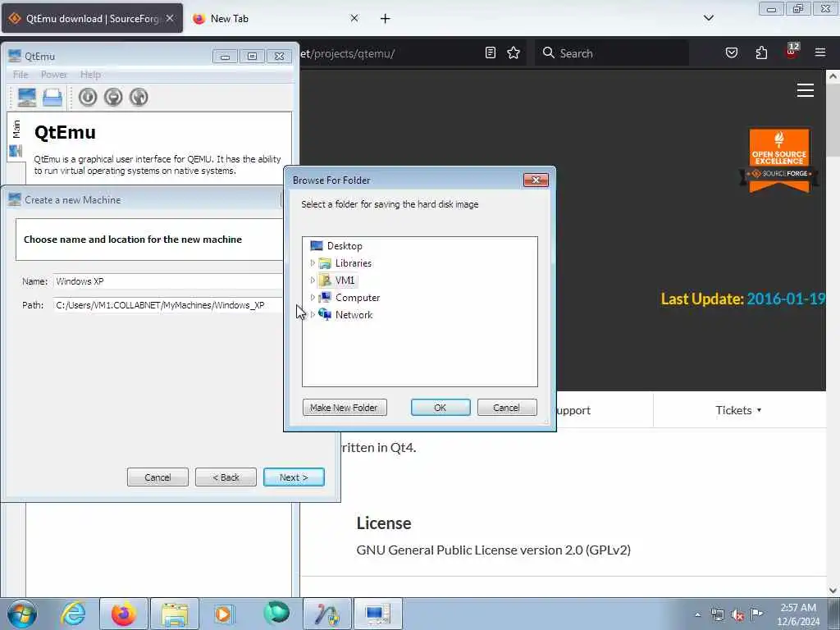Image resolution: width=840 pixels, height=630 pixels.
Task: Expand the Network tree node
Action: [313, 314]
